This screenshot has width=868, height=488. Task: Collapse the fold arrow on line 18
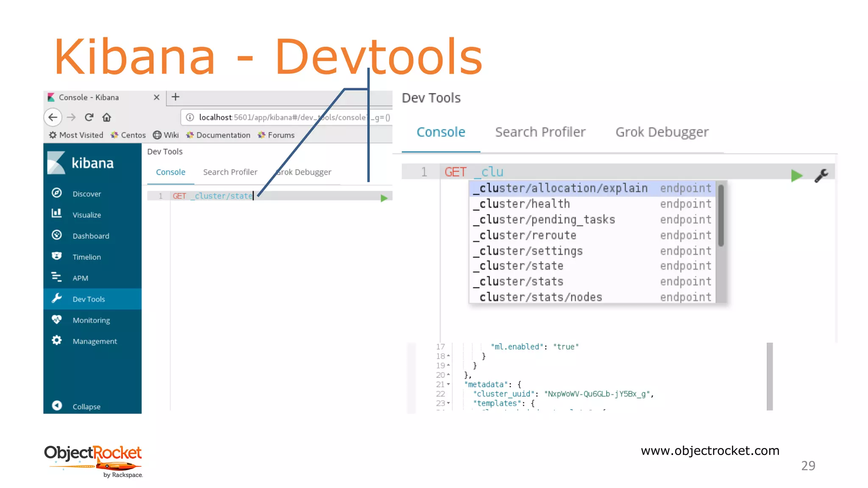pos(448,356)
